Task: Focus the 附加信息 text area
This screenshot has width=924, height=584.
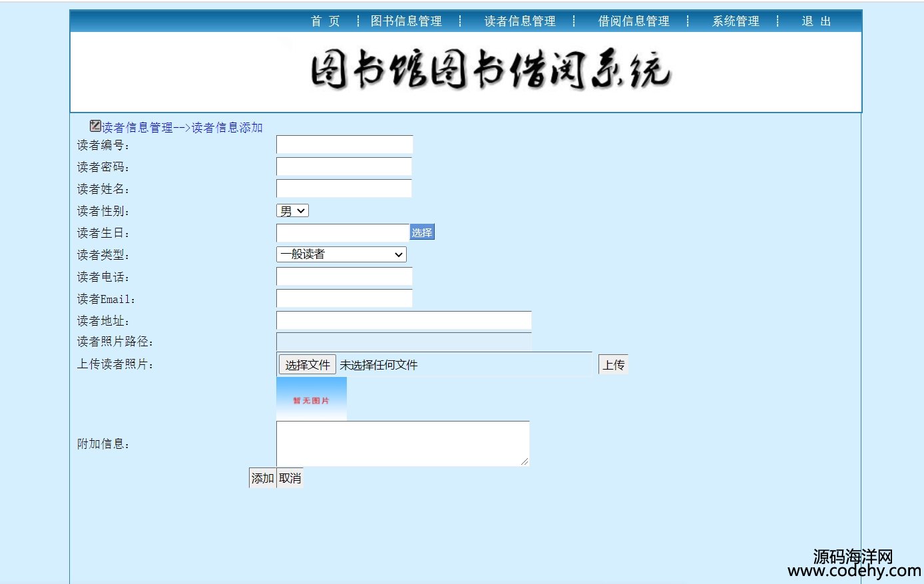Action: [x=403, y=443]
